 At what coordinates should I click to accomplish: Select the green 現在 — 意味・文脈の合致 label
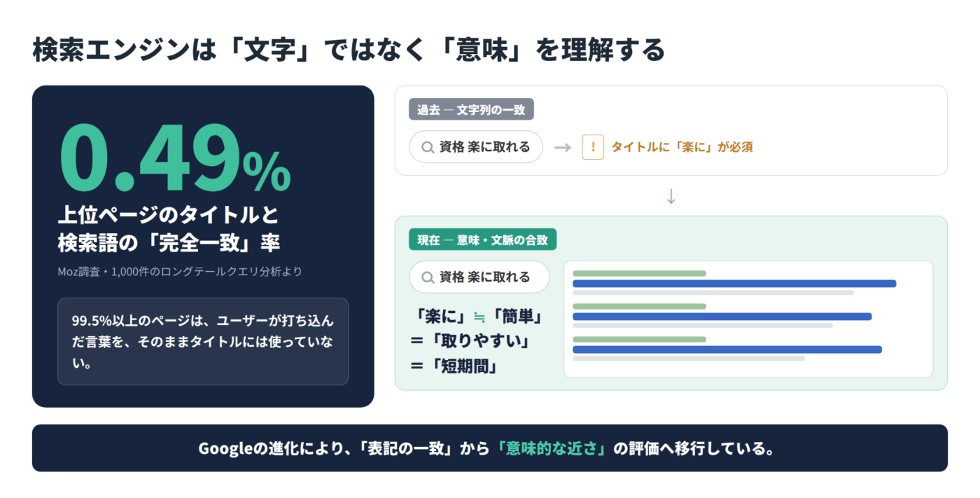tap(483, 240)
